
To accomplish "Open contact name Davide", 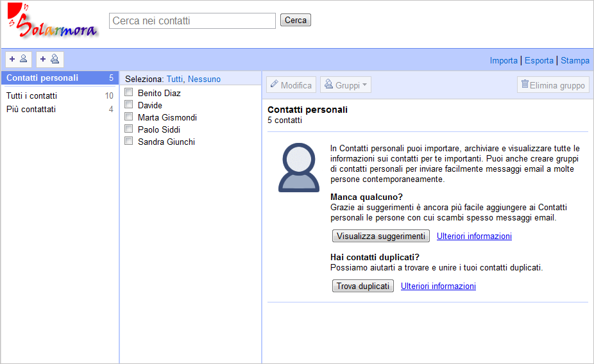I will coord(150,105).
